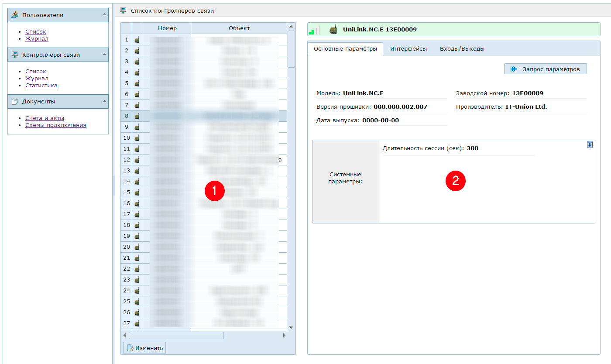This screenshot has width=611, height=364.
Task: Click the horizontal scrollbar under controller list
Action: coord(176,335)
